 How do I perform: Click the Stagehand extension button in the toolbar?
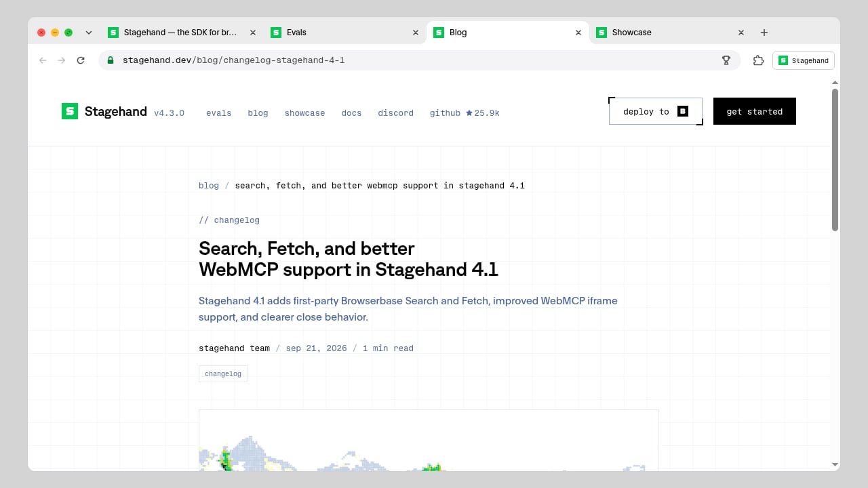[804, 60]
